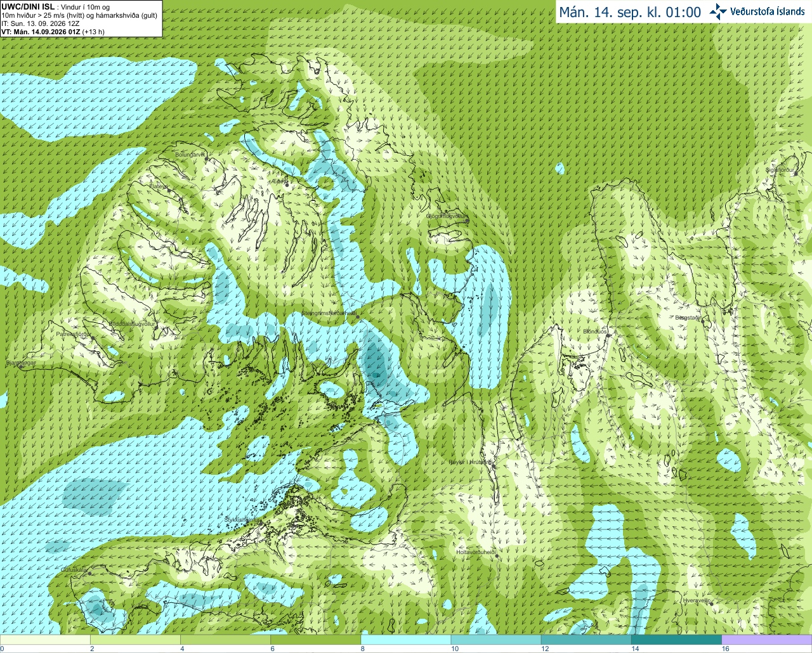Click the Patreksfjörður place label

(74, 333)
